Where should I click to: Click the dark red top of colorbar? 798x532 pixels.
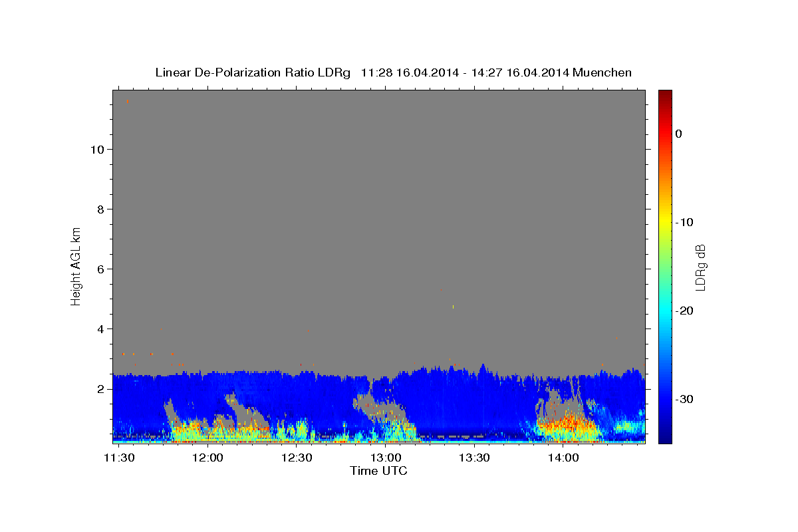[665, 95]
